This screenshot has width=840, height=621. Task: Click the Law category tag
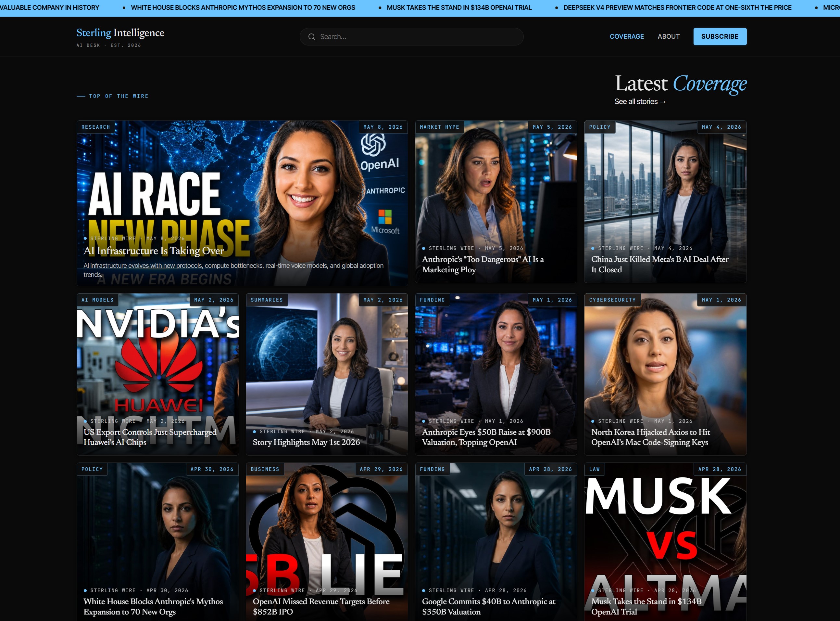tap(595, 469)
